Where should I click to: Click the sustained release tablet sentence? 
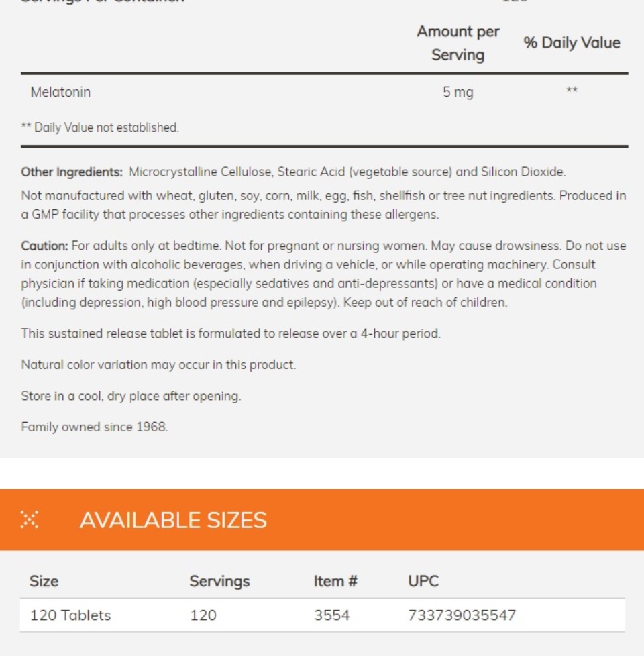click(x=231, y=333)
